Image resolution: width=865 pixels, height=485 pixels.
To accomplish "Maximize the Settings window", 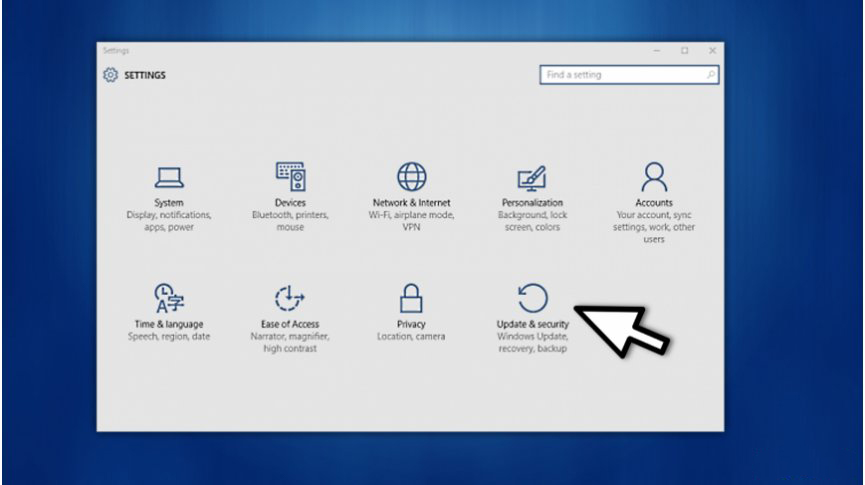I will coord(685,51).
